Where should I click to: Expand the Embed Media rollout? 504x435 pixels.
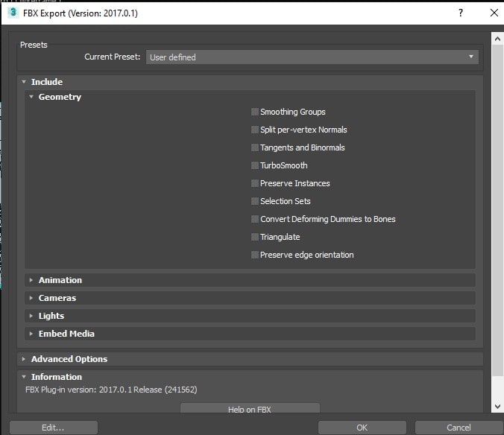(x=31, y=334)
